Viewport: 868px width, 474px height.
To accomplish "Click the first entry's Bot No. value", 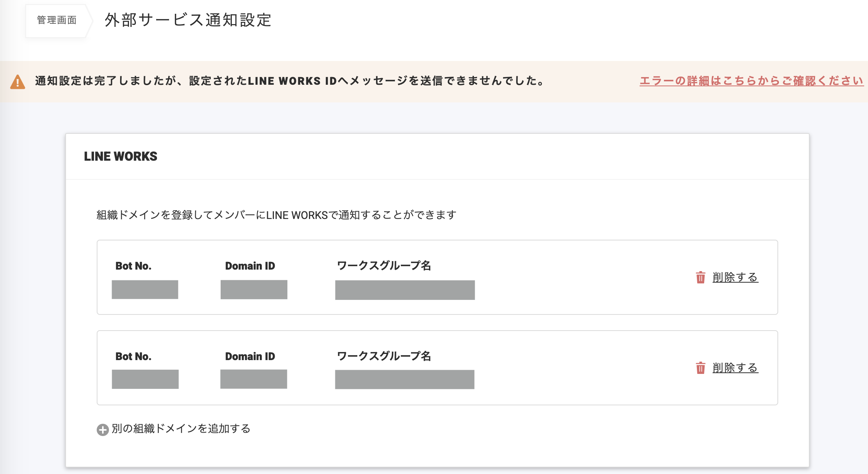I will pyautogui.click(x=145, y=290).
